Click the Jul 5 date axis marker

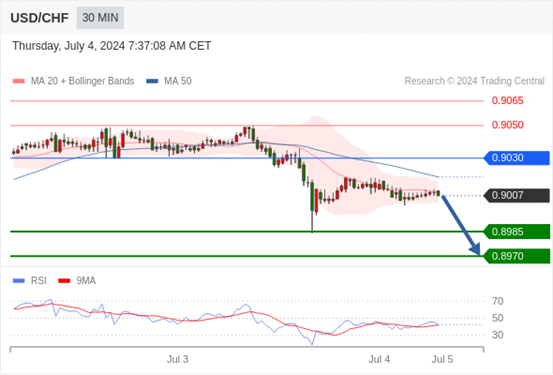pos(443,359)
